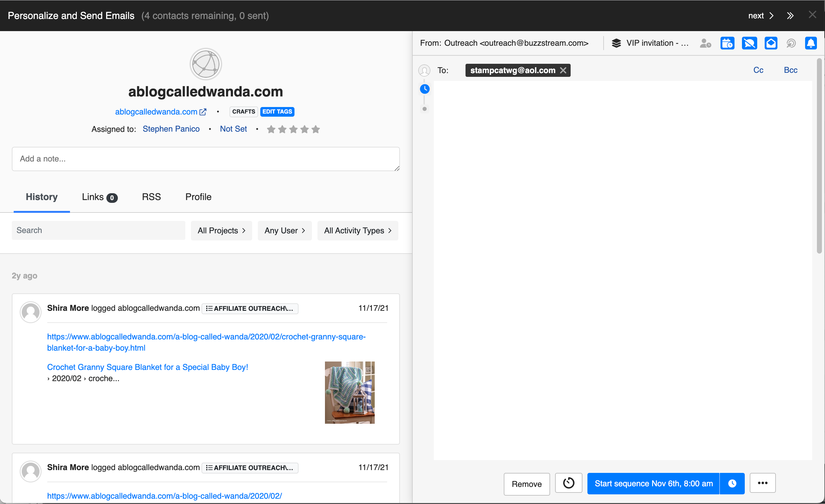Open the Stephen Panico assignee link
This screenshot has width=825, height=504.
click(171, 129)
